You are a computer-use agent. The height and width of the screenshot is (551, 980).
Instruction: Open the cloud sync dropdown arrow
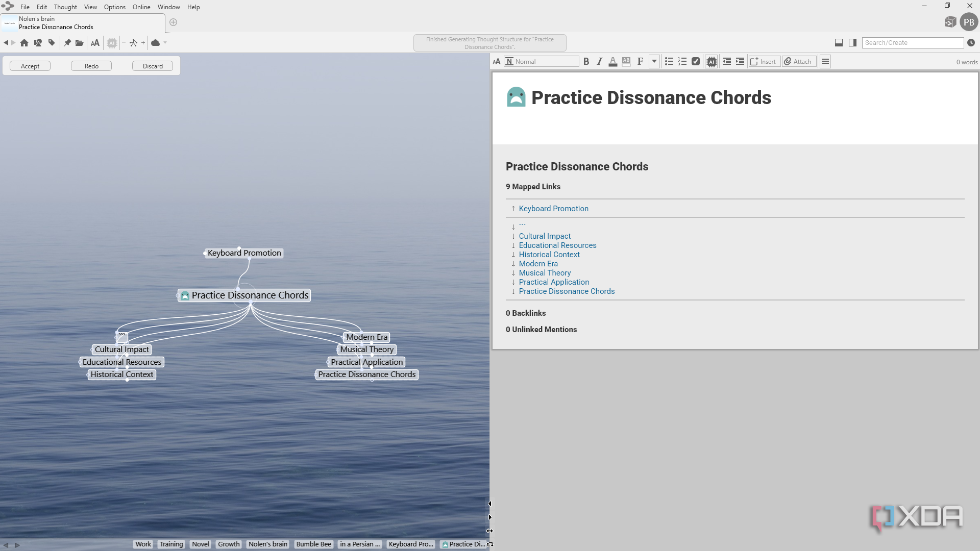click(165, 43)
